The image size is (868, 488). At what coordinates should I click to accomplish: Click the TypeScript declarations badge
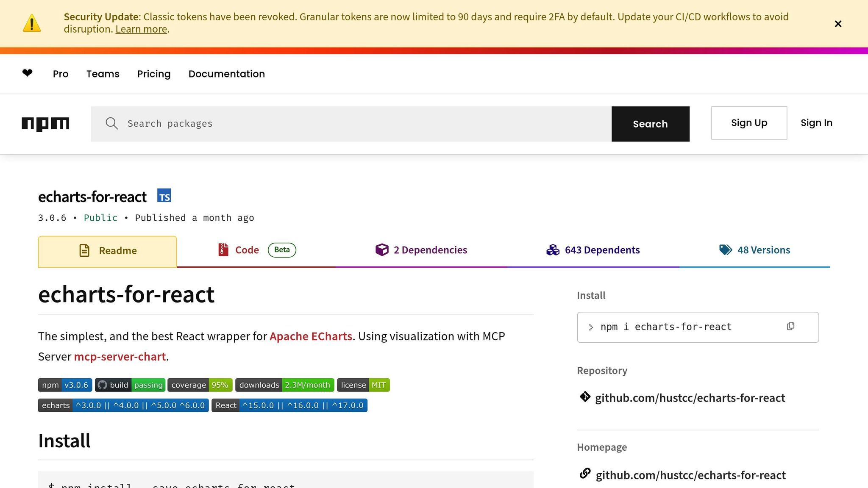pos(164,196)
